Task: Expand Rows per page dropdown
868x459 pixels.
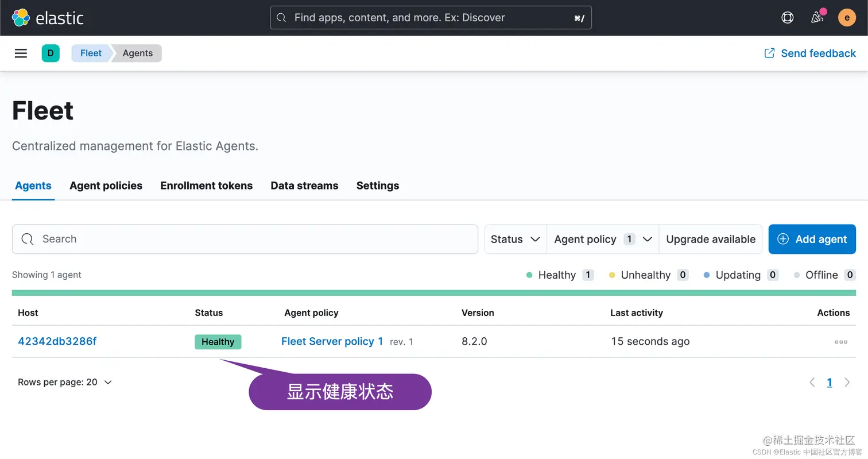Action: [65, 382]
